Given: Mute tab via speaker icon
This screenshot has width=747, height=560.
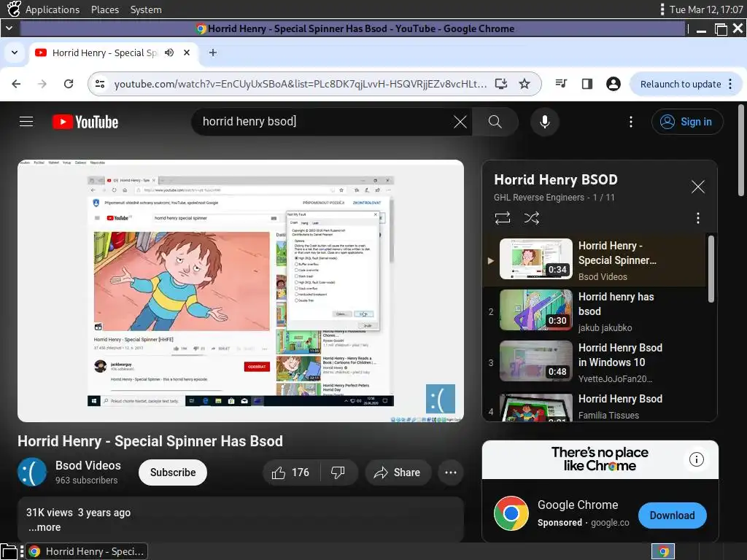Looking at the screenshot, I should 169,52.
